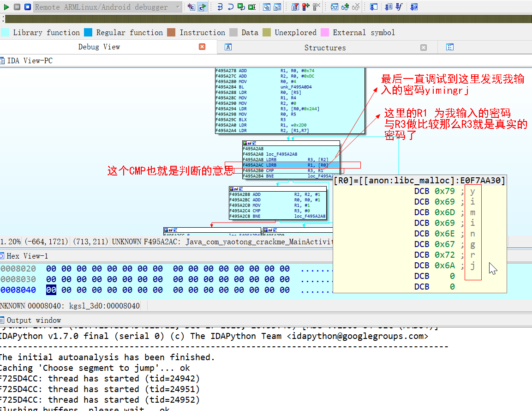
Task: Click the Instruction brown color swatch
Action: pyautogui.click(x=171, y=32)
